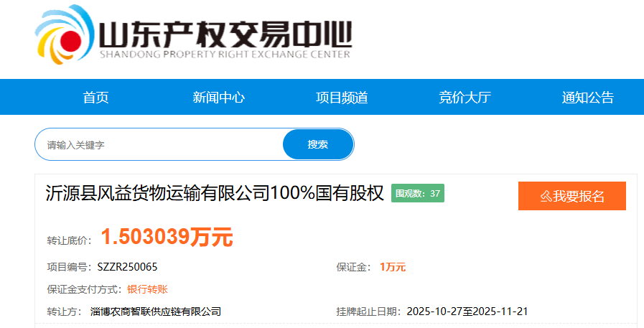Select 竞价大厅 nav item

(x=465, y=98)
